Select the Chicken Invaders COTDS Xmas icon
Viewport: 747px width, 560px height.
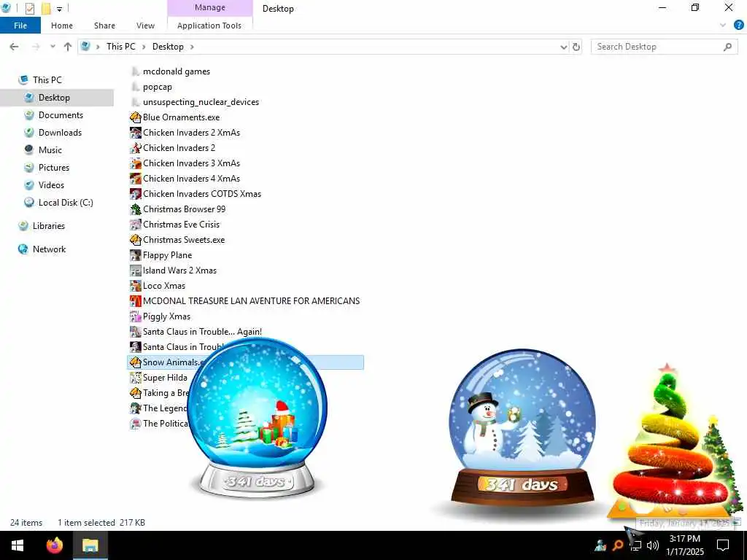pyautogui.click(x=135, y=194)
